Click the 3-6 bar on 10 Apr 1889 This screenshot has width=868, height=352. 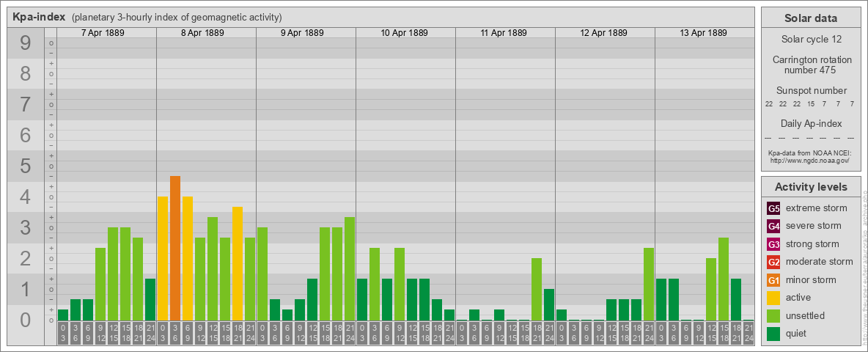[x=375, y=284]
